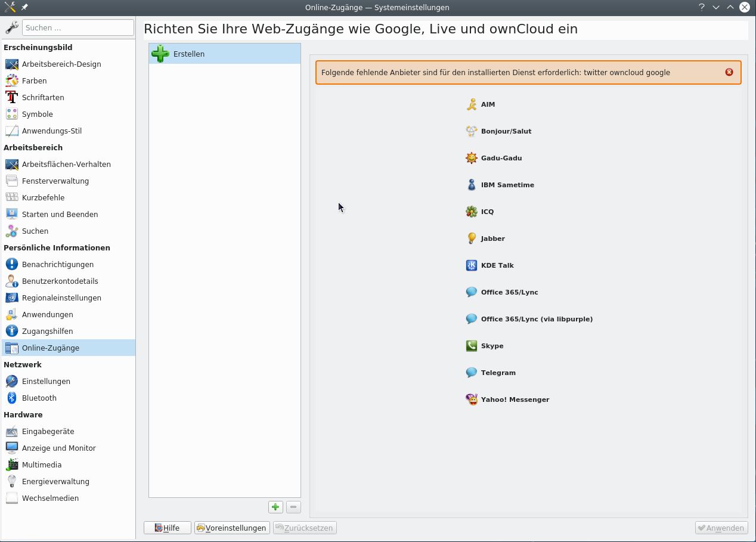Open Multimedia settings
The width and height of the screenshot is (756, 542).
click(x=69, y=464)
